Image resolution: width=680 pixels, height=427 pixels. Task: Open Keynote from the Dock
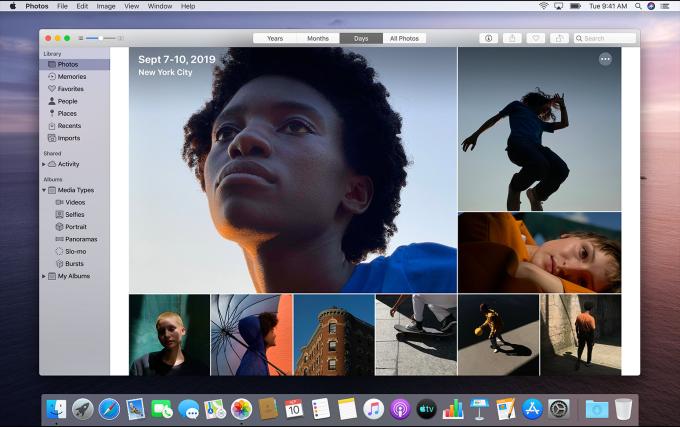(479, 409)
